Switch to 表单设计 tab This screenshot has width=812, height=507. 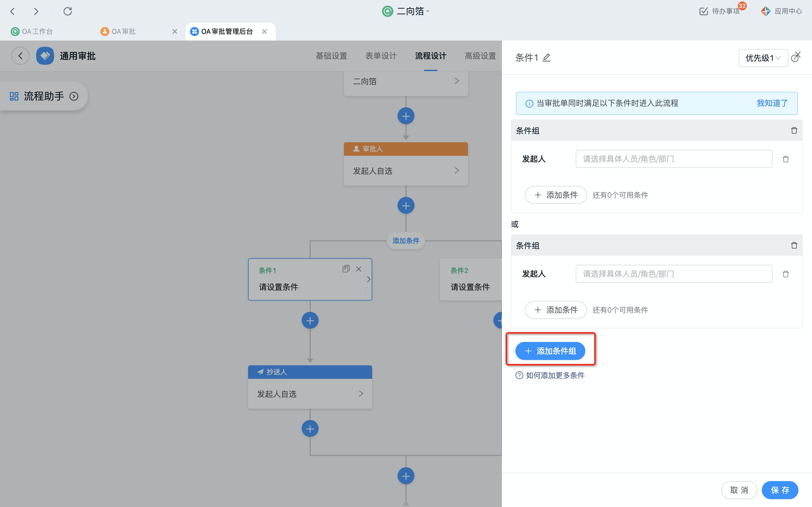point(381,56)
